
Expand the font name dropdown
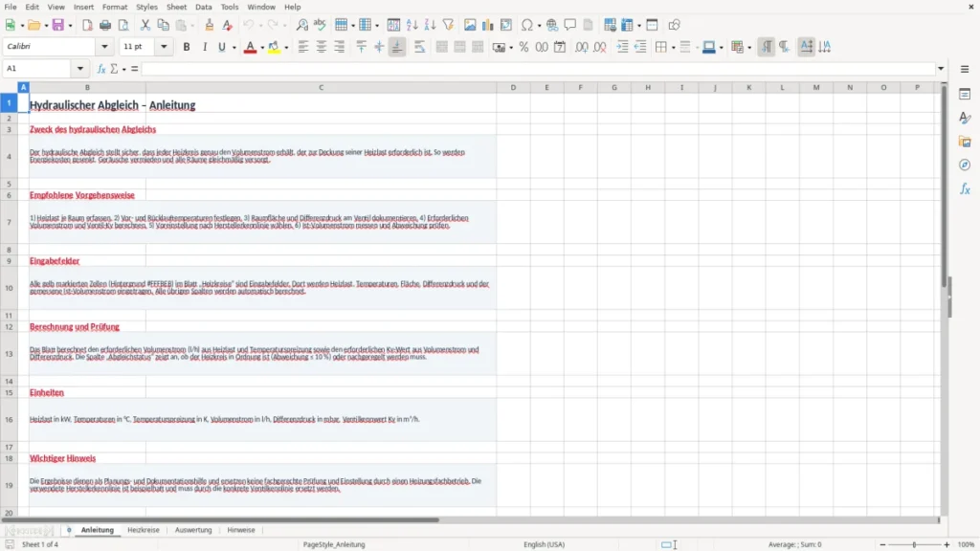tap(104, 46)
